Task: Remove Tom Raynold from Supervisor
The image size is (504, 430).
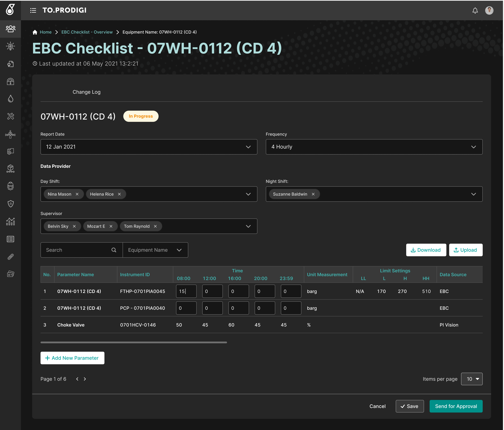Action: tap(155, 226)
